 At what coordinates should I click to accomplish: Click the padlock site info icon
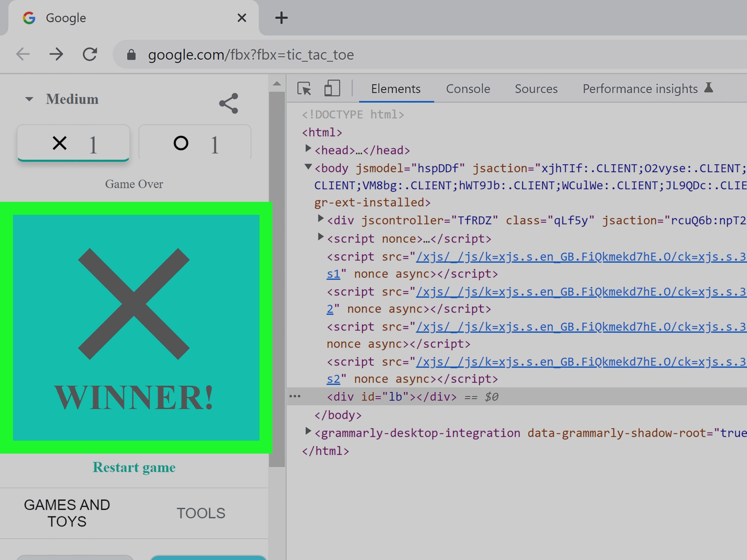pyautogui.click(x=131, y=55)
